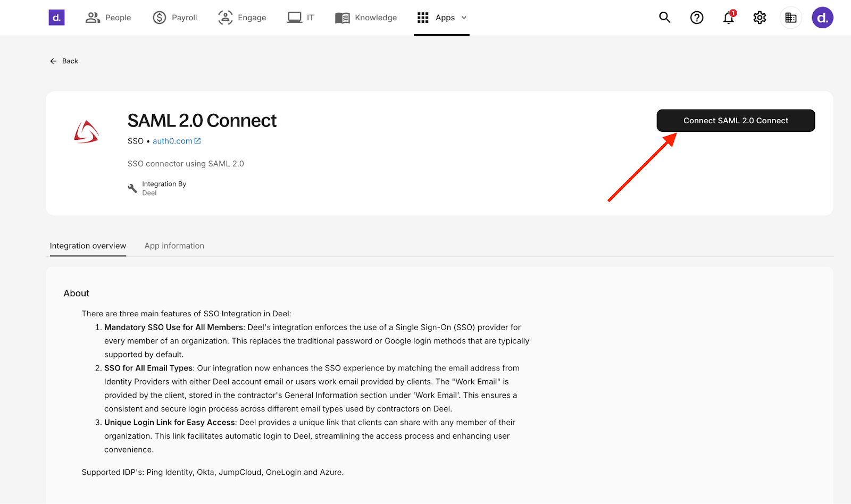Viewport: 851px width, 504px height.
Task: Click the external link icon beside auth0.com
Action: pyautogui.click(x=198, y=141)
